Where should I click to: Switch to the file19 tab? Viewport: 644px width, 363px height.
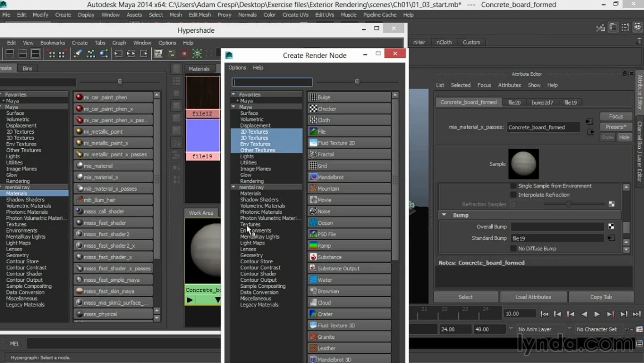(570, 103)
